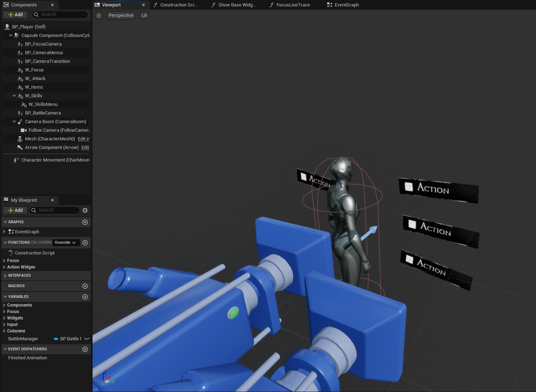Add new variable using plus icon

(85, 297)
